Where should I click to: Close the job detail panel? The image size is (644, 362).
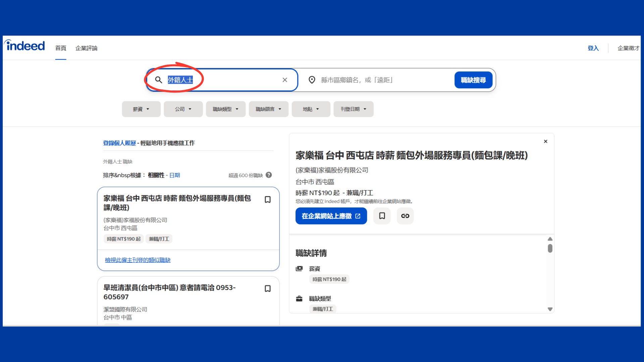coord(546,141)
